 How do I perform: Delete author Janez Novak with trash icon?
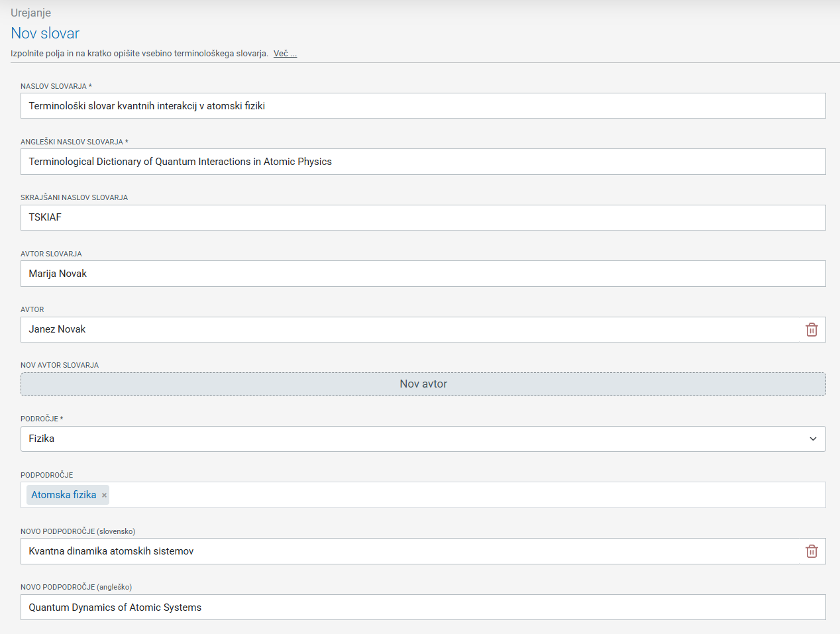tap(812, 330)
